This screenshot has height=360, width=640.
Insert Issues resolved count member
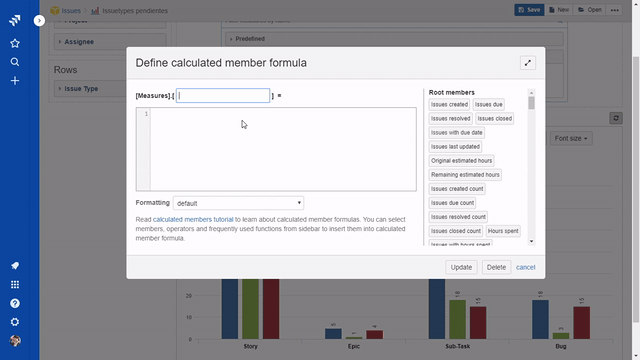pyautogui.click(x=458, y=217)
